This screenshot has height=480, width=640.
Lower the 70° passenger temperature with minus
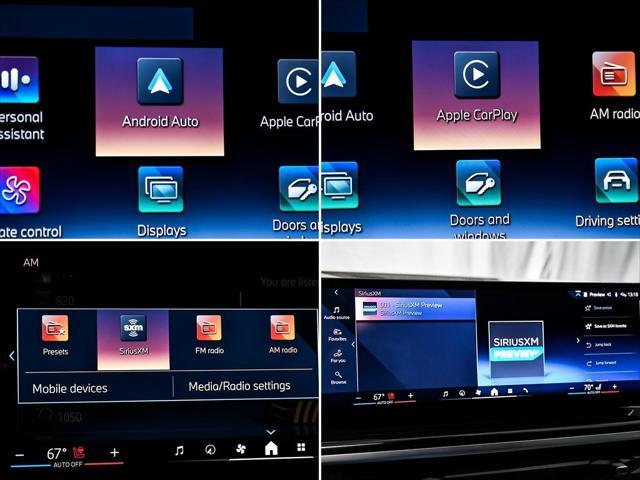(572, 388)
